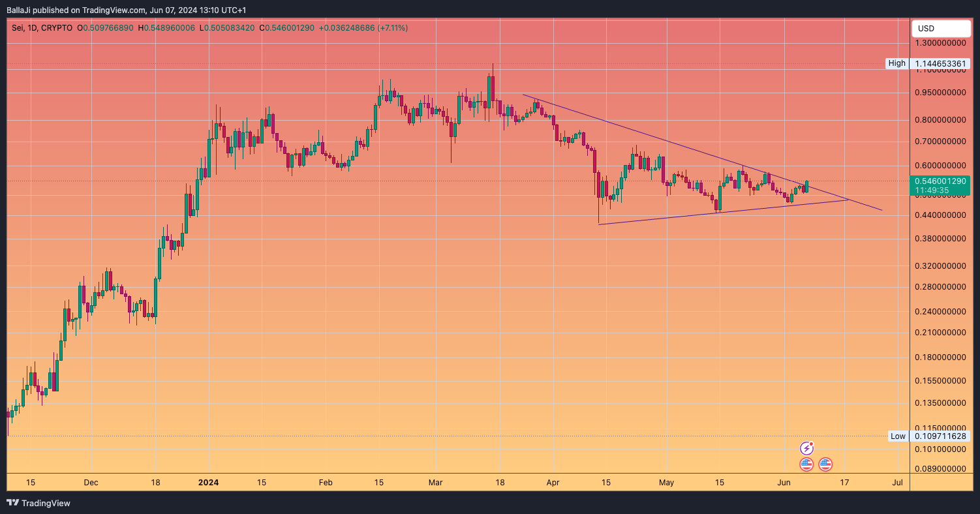This screenshot has height=514, width=980.
Task: Select the ascending purple support trendline
Action: pyautogui.click(x=723, y=212)
